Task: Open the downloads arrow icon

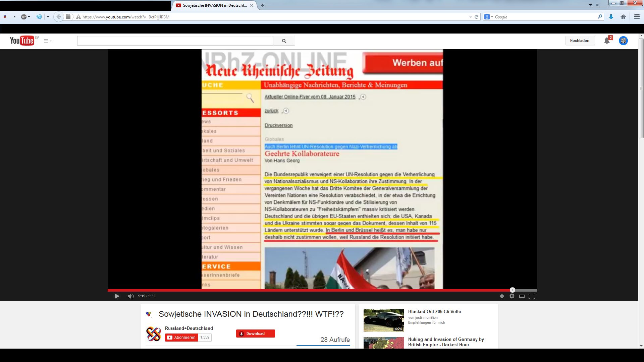Action: point(611,17)
